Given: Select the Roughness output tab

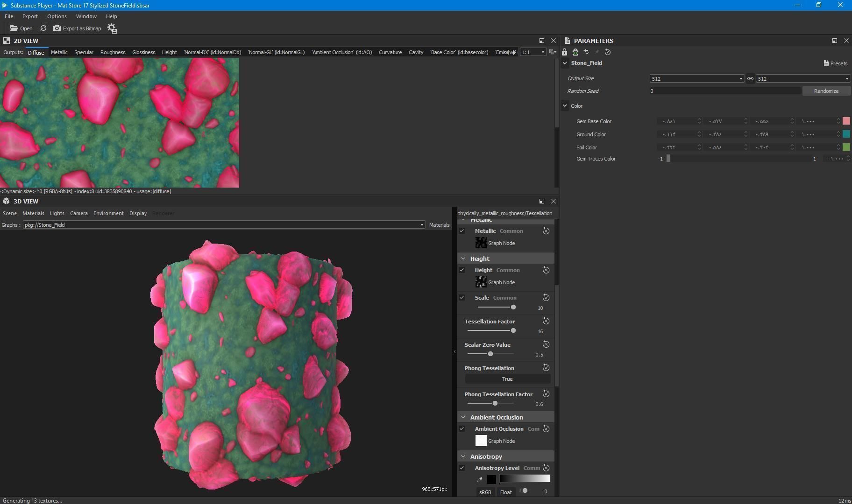Looking at the screenshot, I should pos(113,52).
